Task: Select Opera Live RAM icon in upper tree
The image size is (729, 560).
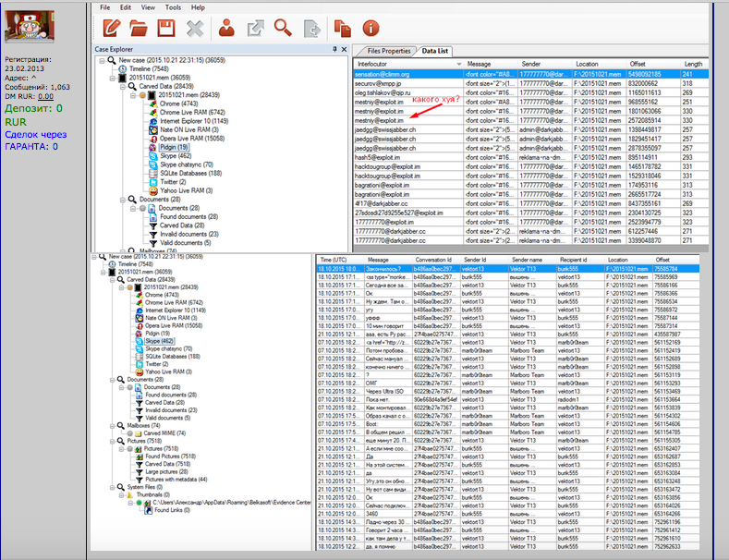Action: click(153, 139)
